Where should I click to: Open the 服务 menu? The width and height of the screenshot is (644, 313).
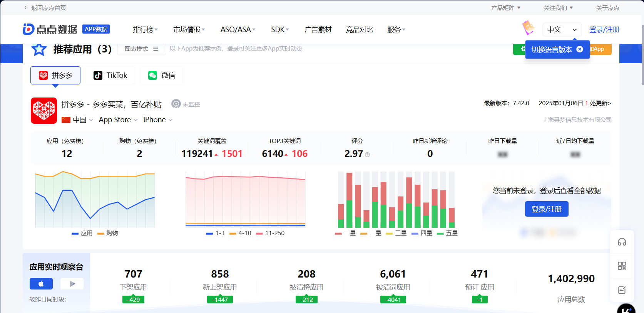pyautogui.click(x=396, y=30)
